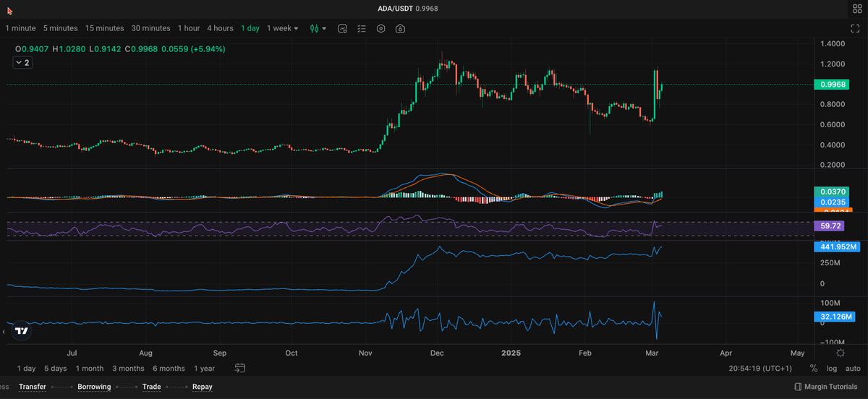Click the checklist-style toolbar icon
Image resolution: width=868 pixels, height=399 pixels.
[362, 28]
